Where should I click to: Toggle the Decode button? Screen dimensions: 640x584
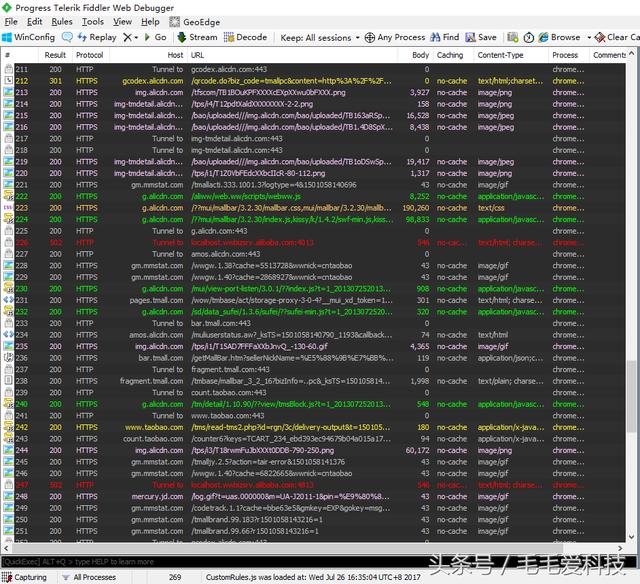click(x=245, y=37)
